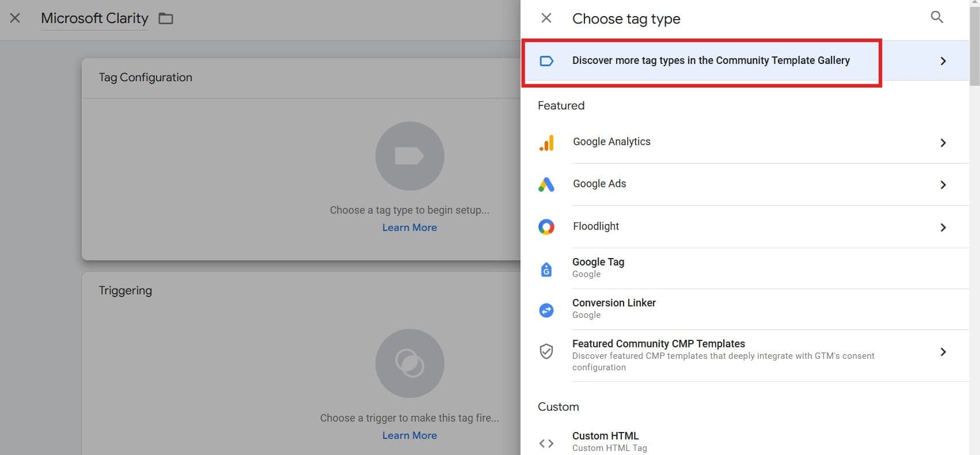Click the folder icon next to Microsoft Clarity
Screen dimensions: 980x455
pos(166,18)
